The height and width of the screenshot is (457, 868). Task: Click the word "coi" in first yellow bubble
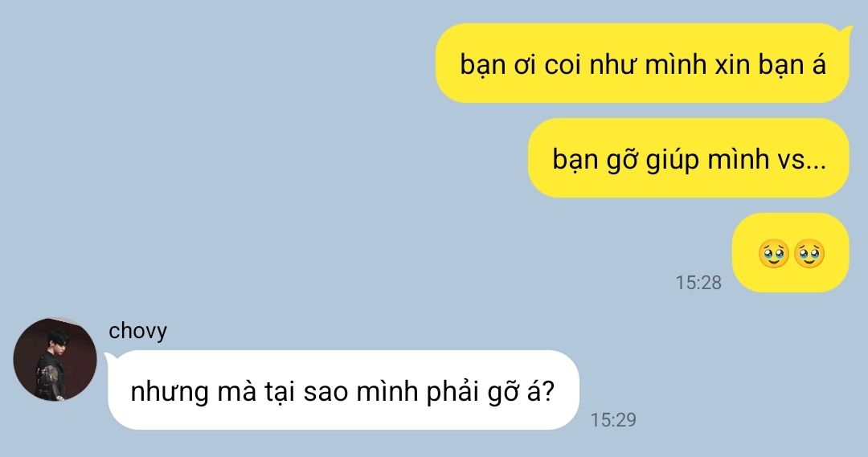point(563,65)
